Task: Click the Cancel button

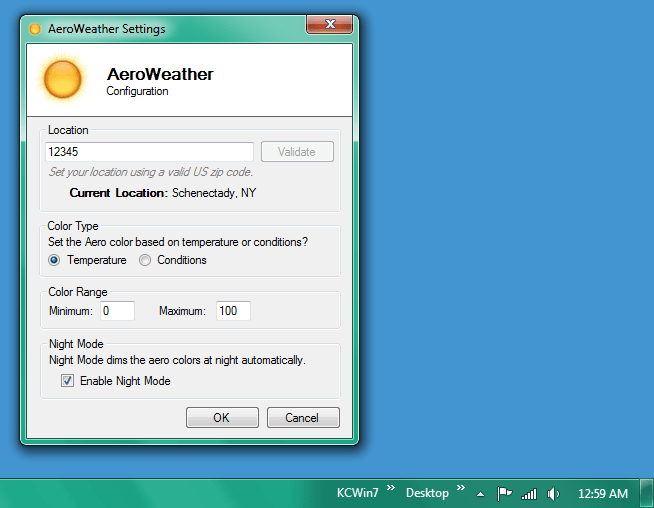Action: tap(303, 417)
